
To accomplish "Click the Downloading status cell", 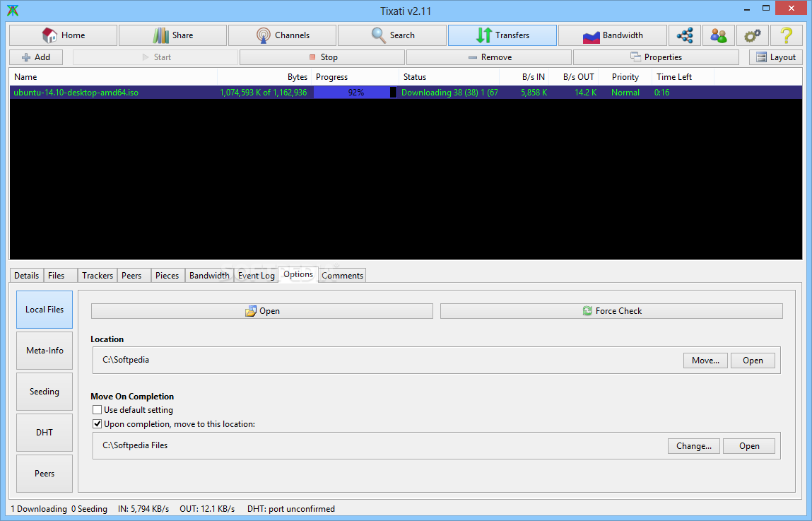I will click(449, 92).
